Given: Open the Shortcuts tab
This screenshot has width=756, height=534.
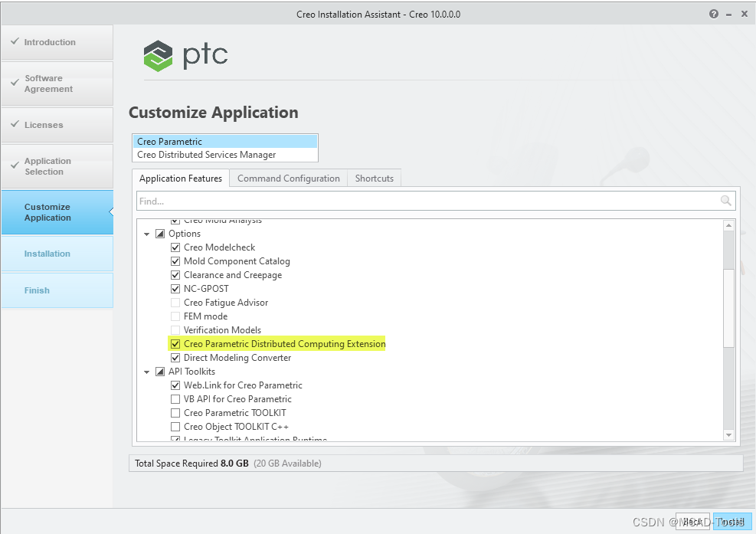Looking at the screenshot, I should pos(374,179).
